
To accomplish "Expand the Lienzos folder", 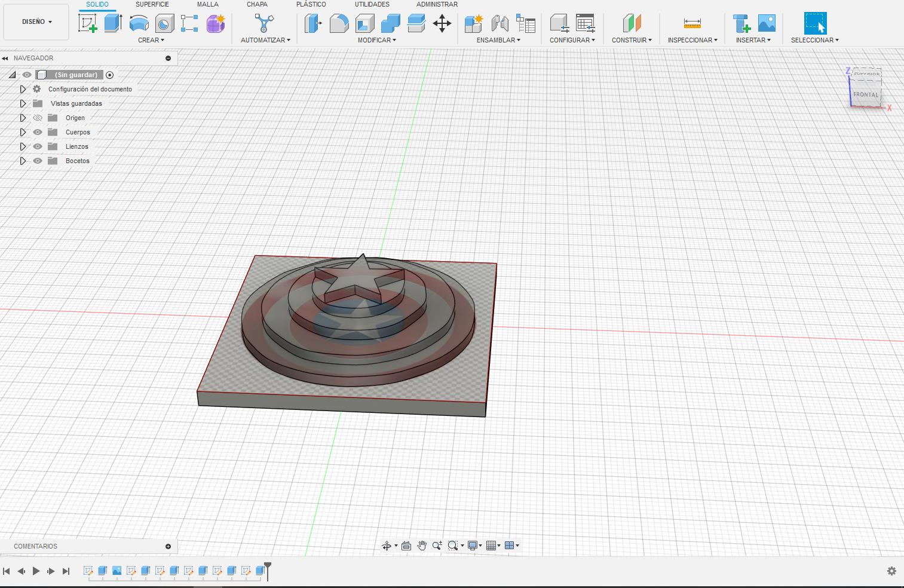I will click(23, 146).
